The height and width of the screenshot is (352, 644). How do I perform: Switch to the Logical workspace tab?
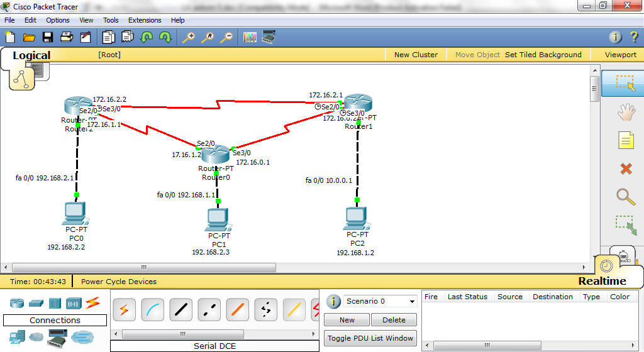pos(31,55)
